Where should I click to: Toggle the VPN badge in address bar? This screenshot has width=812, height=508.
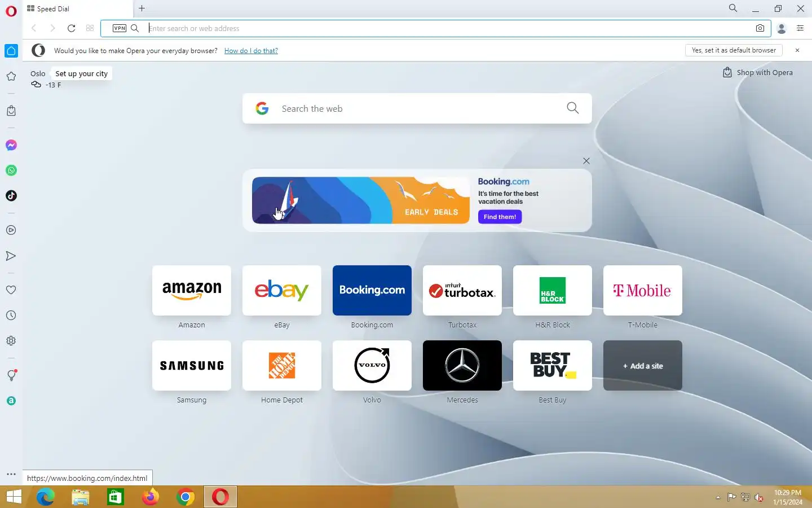click(120, 28)
